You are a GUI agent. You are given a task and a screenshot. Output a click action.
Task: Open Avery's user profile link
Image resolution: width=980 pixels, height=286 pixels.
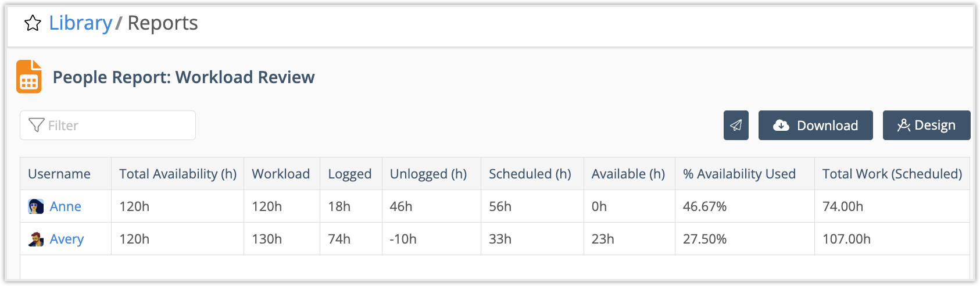tap(66, 239)
